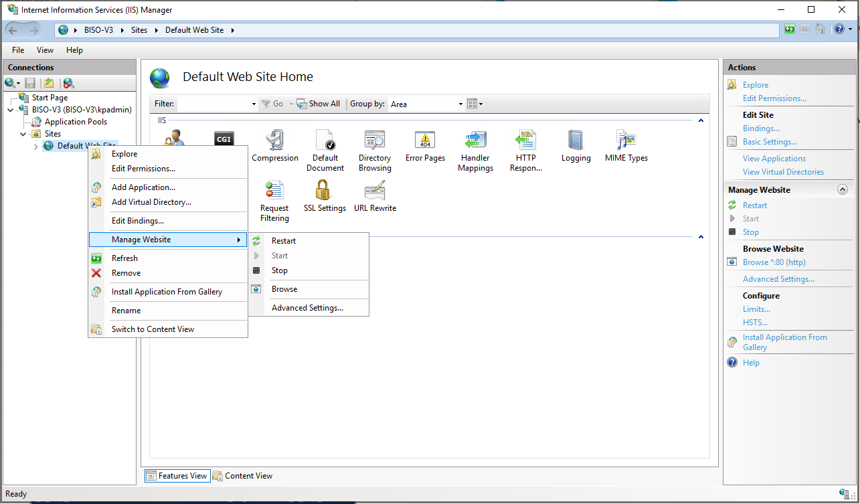Click the Restart icon in Actions pane

click(732, 205)
